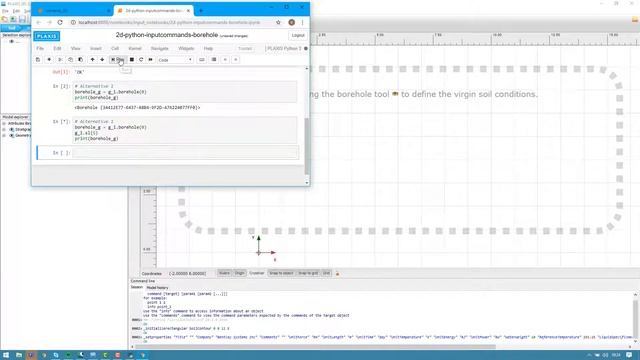Image resolution: width=640 pixels, height=360 pixels.
Task: Click restart and run all fast-forward icon
Action: pos(151,60)
